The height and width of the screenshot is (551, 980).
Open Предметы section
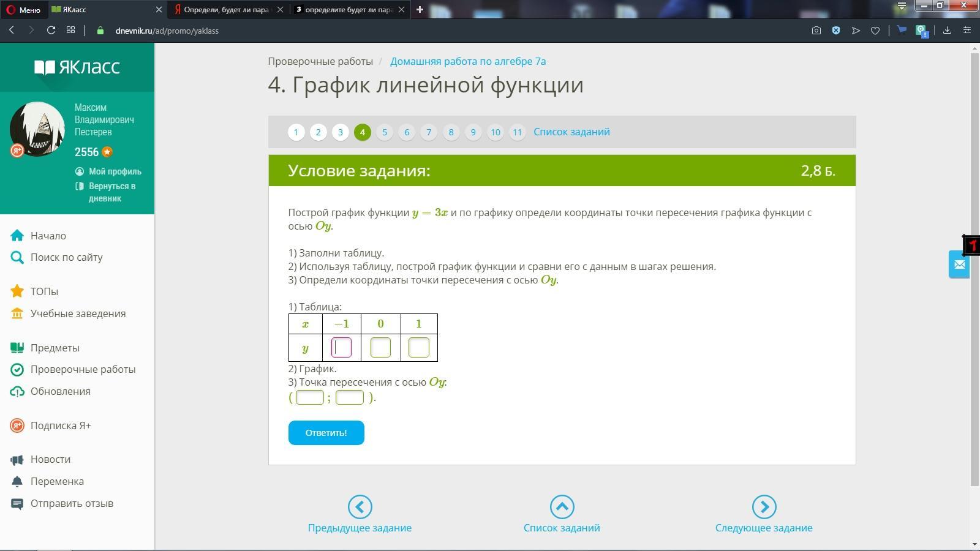coord(45,348)
